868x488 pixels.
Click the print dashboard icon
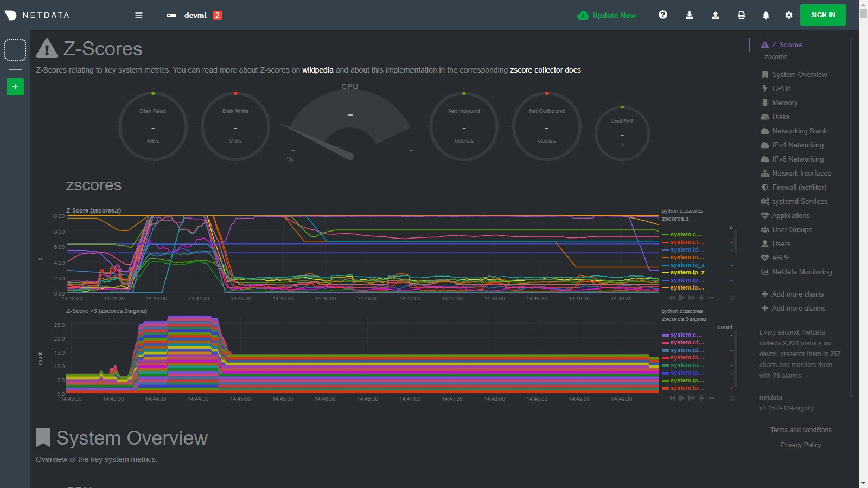pos(742,15)
